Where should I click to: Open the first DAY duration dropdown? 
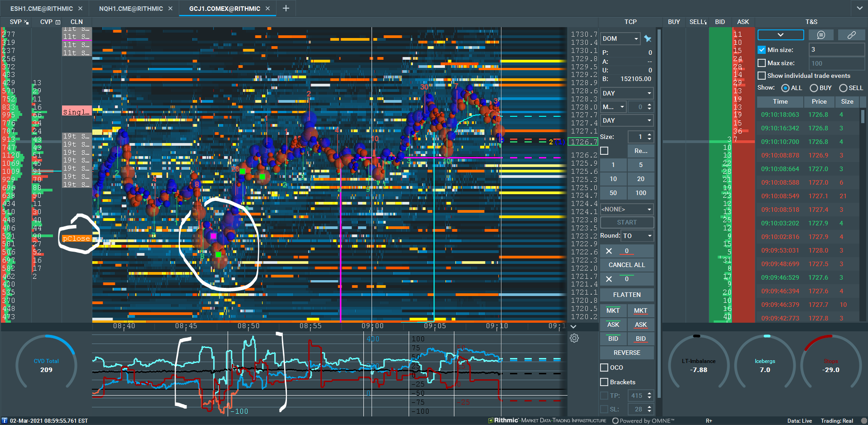tap(627, 93)
